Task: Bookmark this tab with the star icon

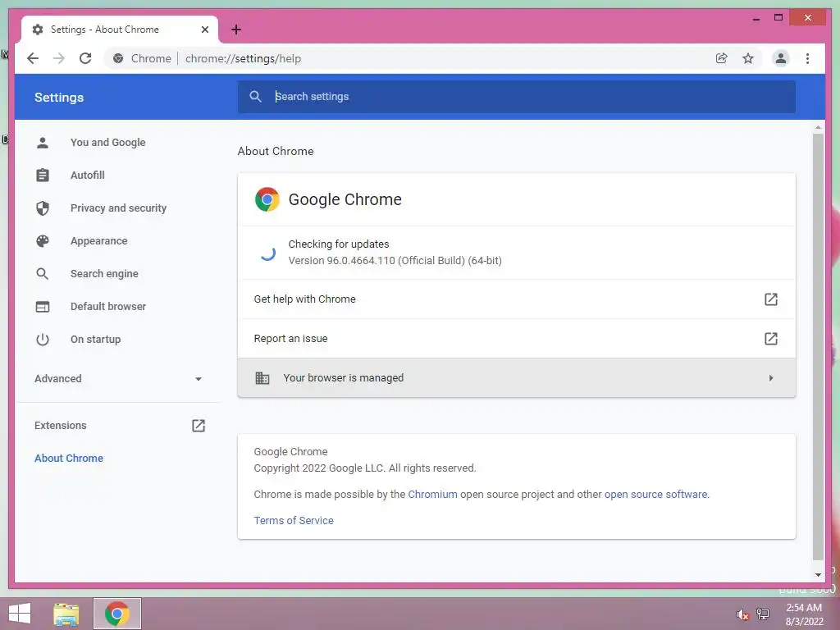Action: click(748, 58)
